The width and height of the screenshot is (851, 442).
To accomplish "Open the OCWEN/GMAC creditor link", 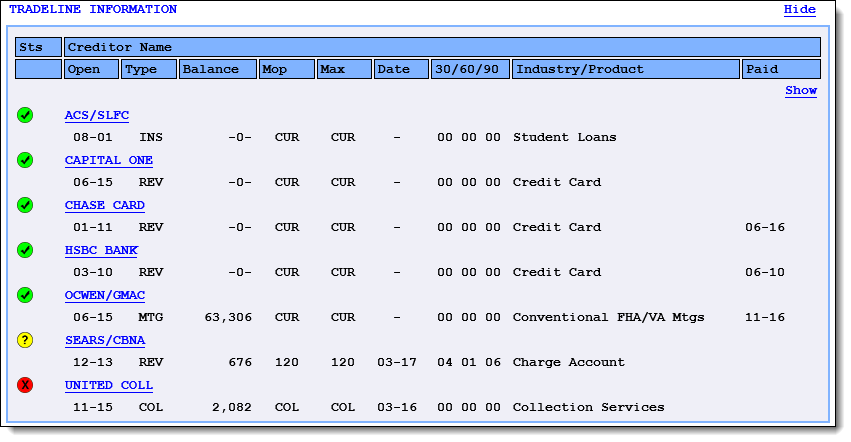I will (x=105, y=296).
